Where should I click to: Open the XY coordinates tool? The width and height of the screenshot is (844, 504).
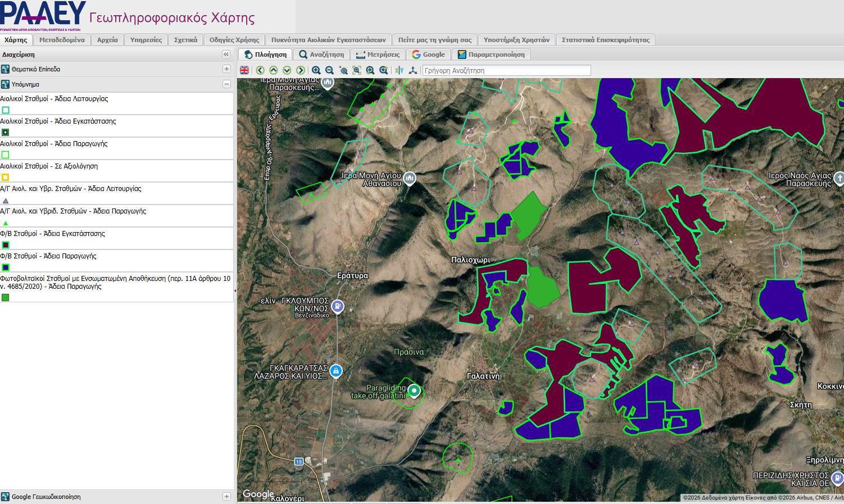(x=400, y=70)
